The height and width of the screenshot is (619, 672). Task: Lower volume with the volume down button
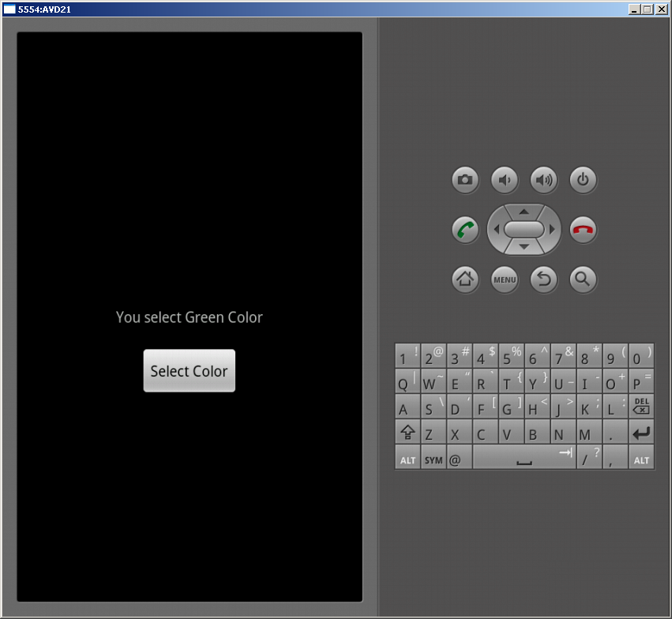[x=505, y=180]
